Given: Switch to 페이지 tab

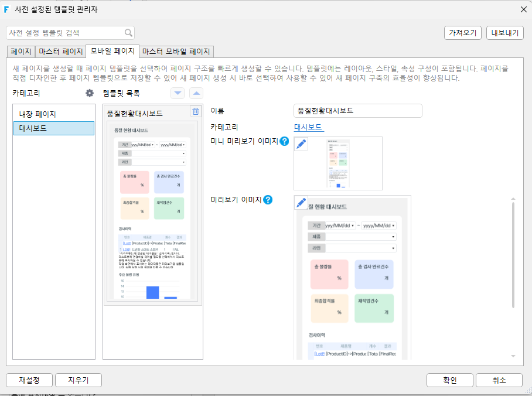Looking at the screenshot, I should 21,52.
